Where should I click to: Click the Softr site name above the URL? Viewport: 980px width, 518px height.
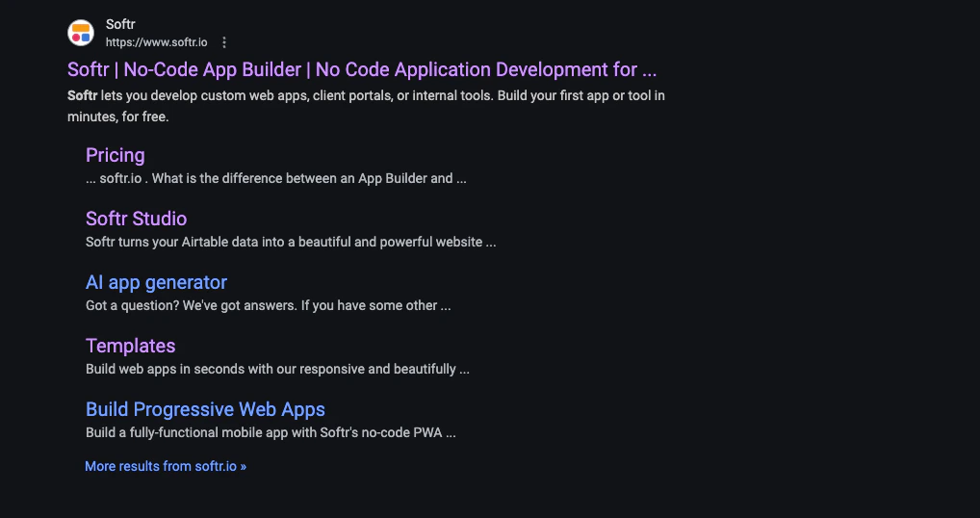coord(120,24)
